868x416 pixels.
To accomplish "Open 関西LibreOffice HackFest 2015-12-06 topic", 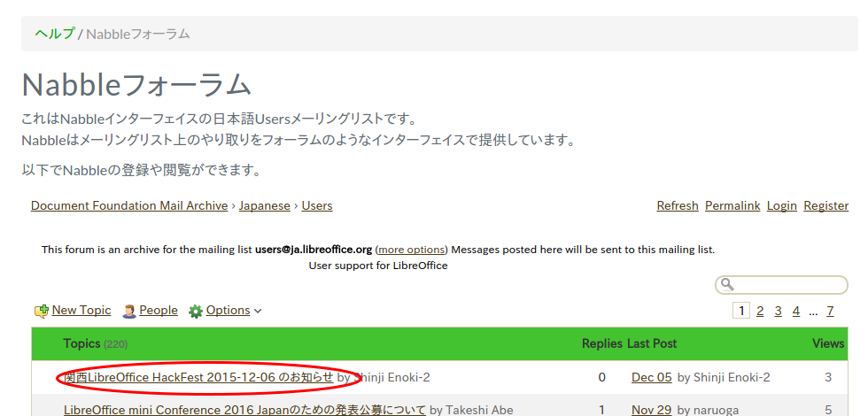I will [198, 377].
